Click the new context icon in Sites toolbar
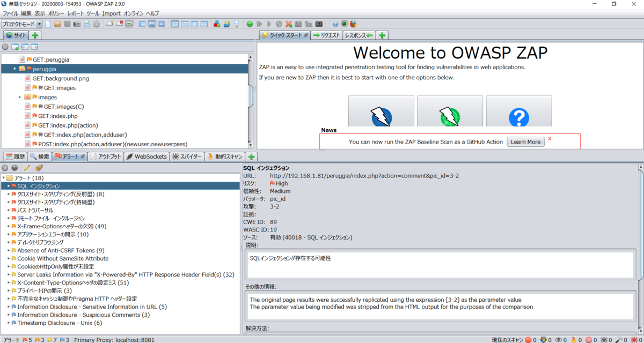Viewport: 644px width, 343px height. (15, 47)
